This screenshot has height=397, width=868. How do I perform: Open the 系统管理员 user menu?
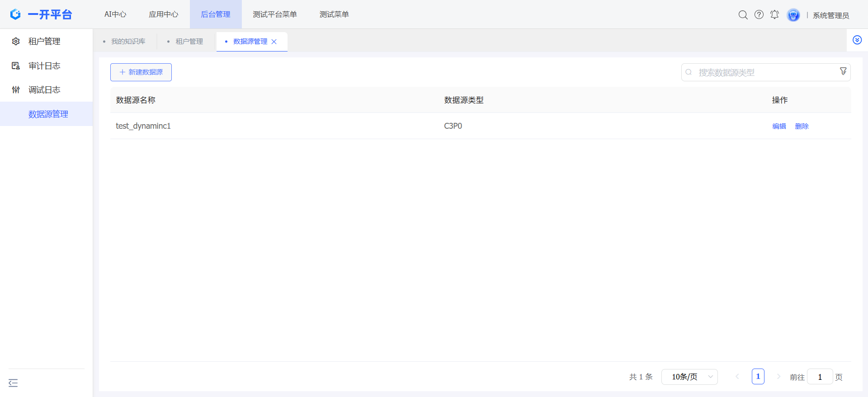(830, 15)
